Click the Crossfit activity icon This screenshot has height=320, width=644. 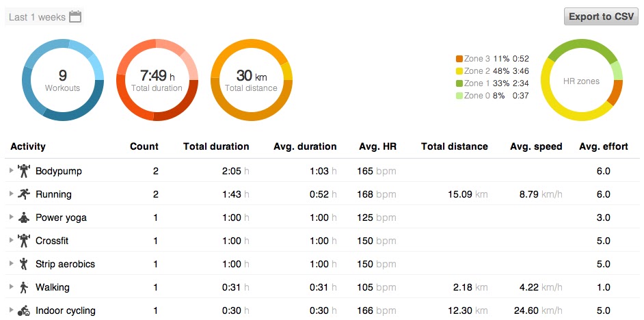[x=24, y=241]
